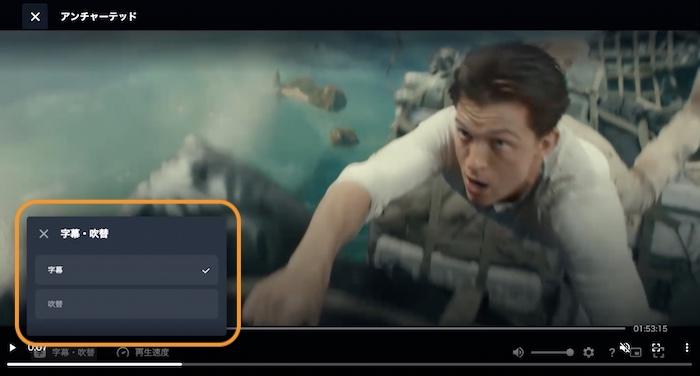This screenshot has height=376, width=700.
Task: Open the 字幕・吹替 menu in control bar
Action: click(65, 352)
